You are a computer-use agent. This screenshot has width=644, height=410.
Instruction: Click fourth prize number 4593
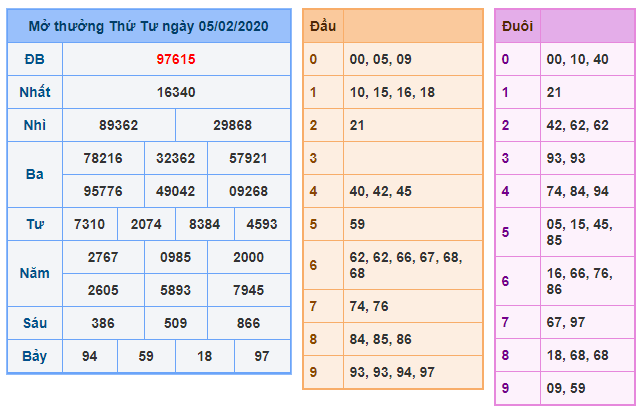(x=262, y=224)
